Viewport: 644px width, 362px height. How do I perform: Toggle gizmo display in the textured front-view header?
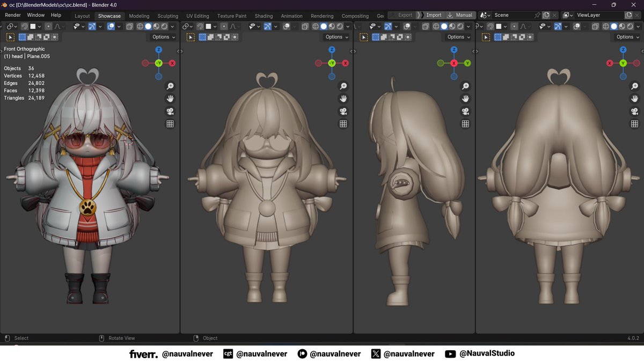pyautogui.click(x=92, y=26)
